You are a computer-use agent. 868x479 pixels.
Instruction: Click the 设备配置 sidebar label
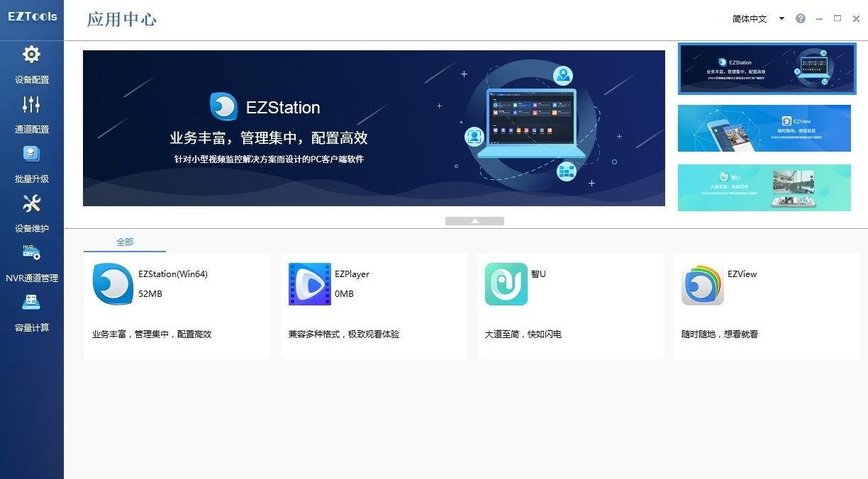[32, 80]
